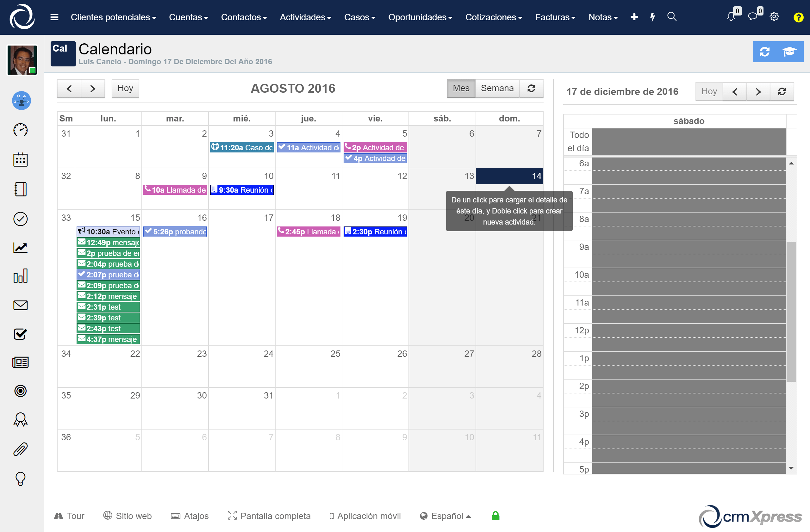Go to previous month in calendar

pyautogui.click(x=69, y=89)
